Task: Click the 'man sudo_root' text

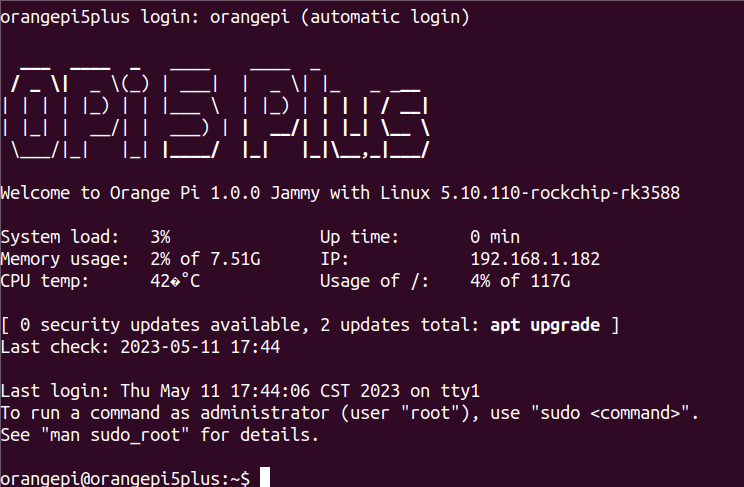Action: click(115, 435)
